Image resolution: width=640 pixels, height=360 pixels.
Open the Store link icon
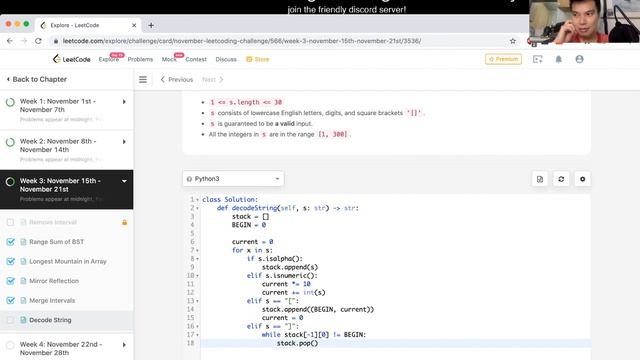click(x=249, y=59)
